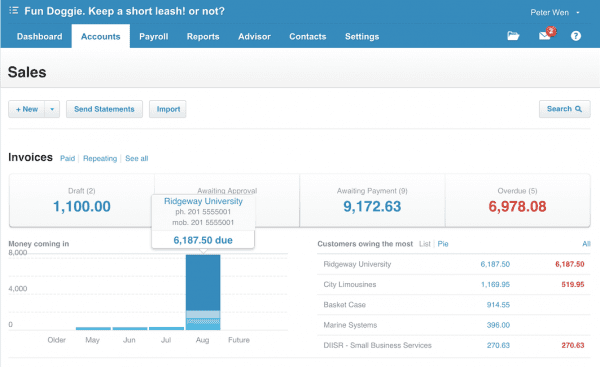The height and width of the screenshot is (367, 600).
Task: Switch customers owing view to Pie
Action: (x=443, y=244)
